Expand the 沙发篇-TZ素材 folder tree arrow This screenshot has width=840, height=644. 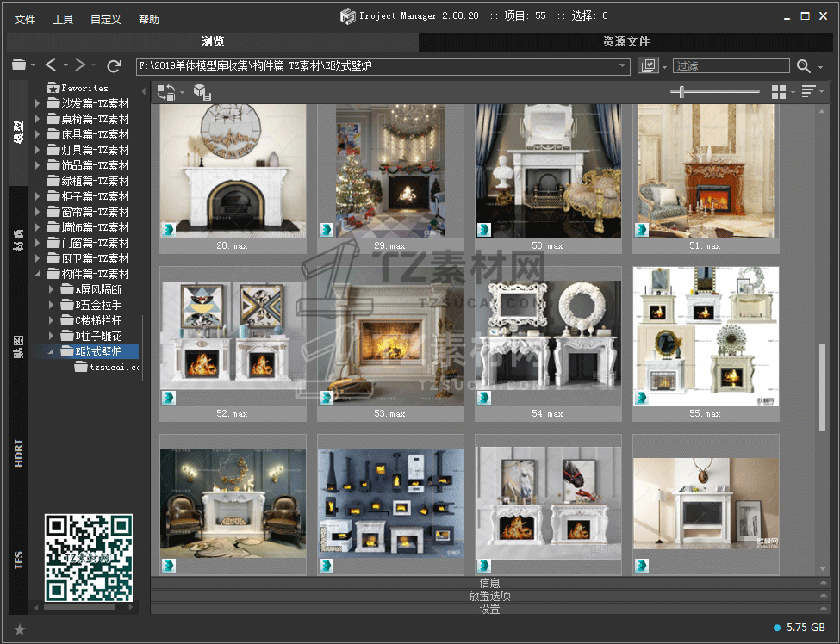tap(38, 103)
